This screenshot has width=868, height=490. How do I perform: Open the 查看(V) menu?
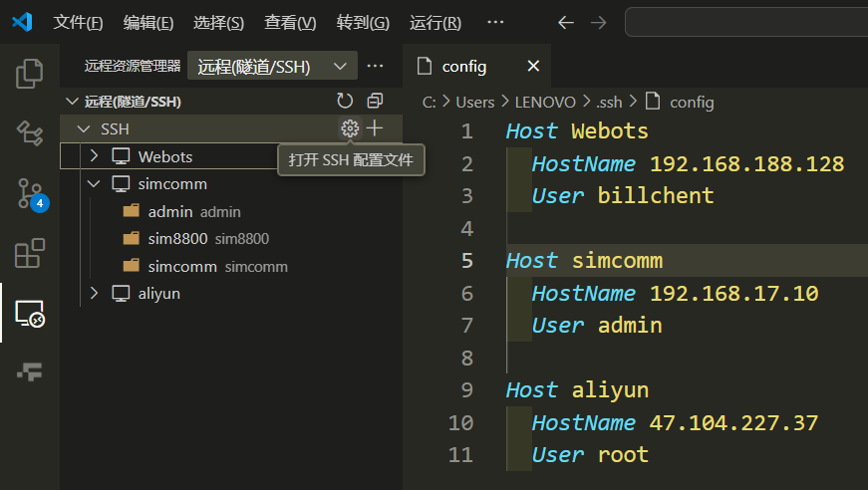point(290,23)
